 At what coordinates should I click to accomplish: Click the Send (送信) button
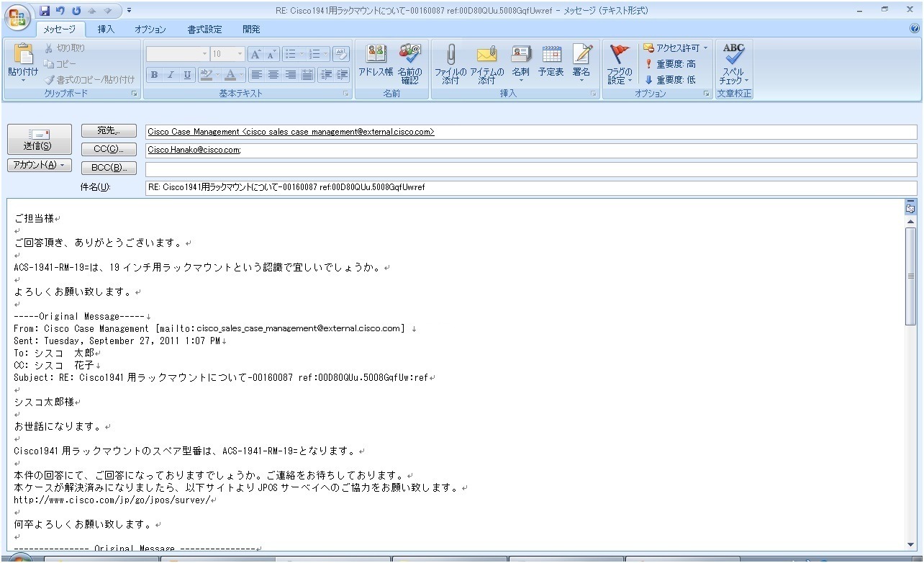pyautogui.click(x=40, y=138)
